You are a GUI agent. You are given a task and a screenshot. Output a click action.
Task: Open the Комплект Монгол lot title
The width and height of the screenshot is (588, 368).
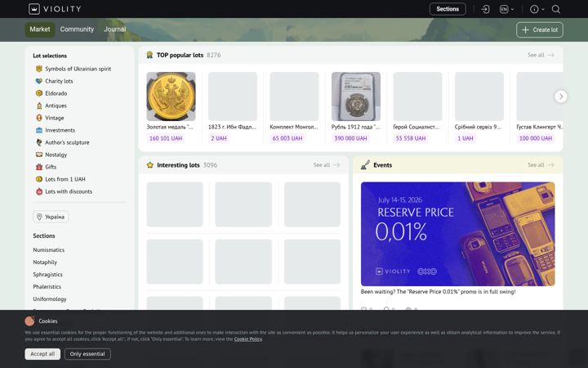coord(294,127)
